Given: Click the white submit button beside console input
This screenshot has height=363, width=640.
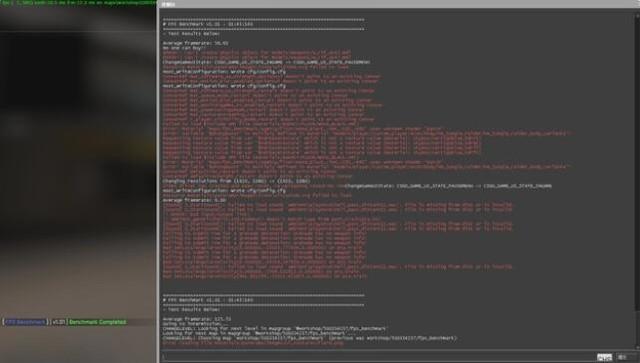Looking at the screenshot, I should tap(604, 357).
